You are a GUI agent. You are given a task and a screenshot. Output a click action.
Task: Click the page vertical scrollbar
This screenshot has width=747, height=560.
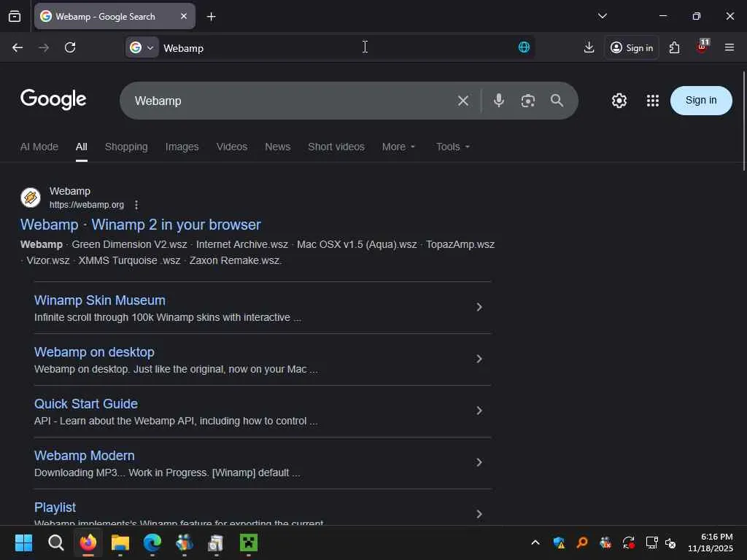point(744,120)
